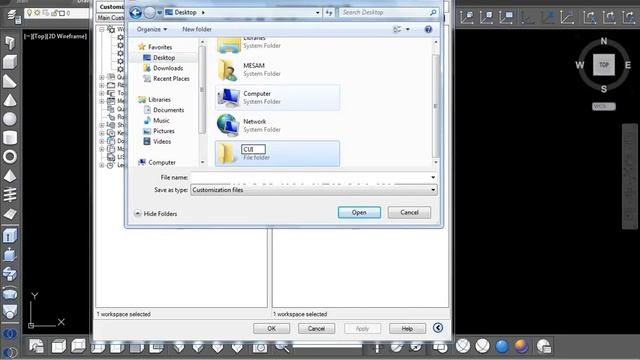Select the Wedge solid tool

tap(10, 81)
